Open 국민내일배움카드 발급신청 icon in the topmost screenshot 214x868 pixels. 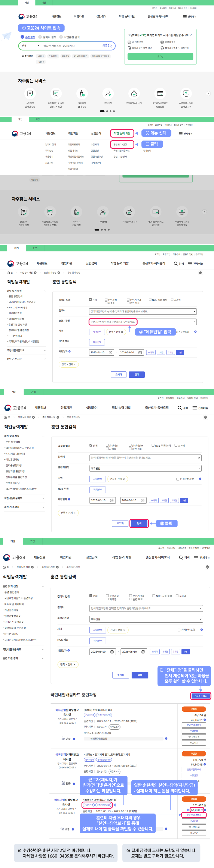[160, 93]
